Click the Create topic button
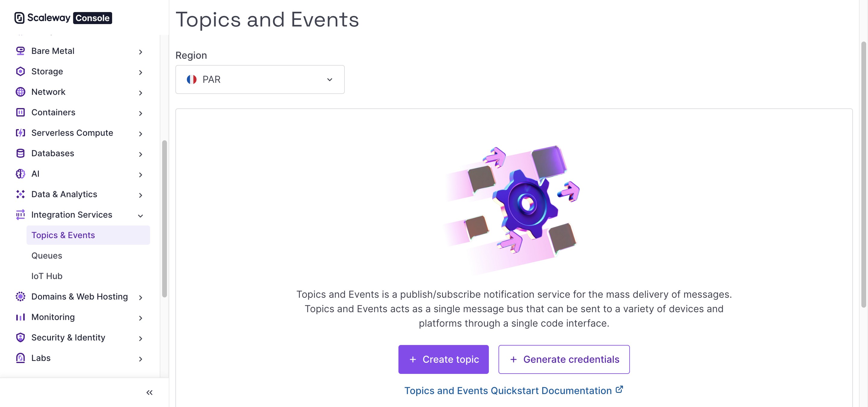The height and width of the screenshot is (407, 868). coord(443,359)
